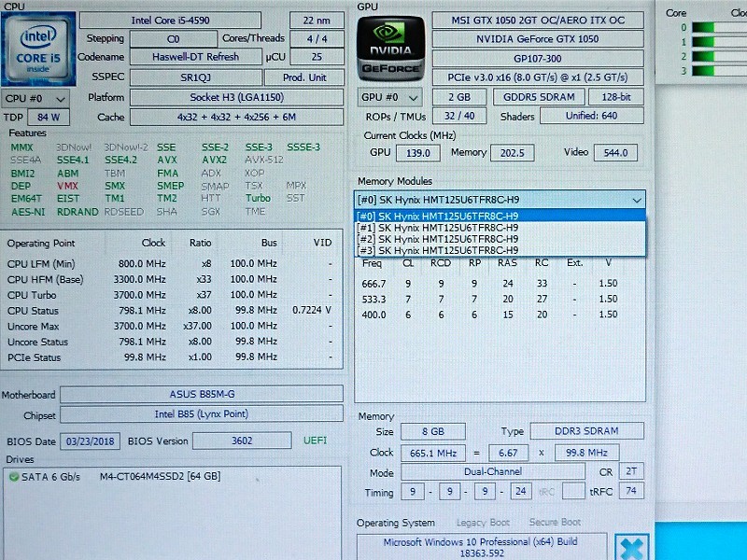
Task: Open the GPU #0 selector dropdown
Action: tap(389, 98)
